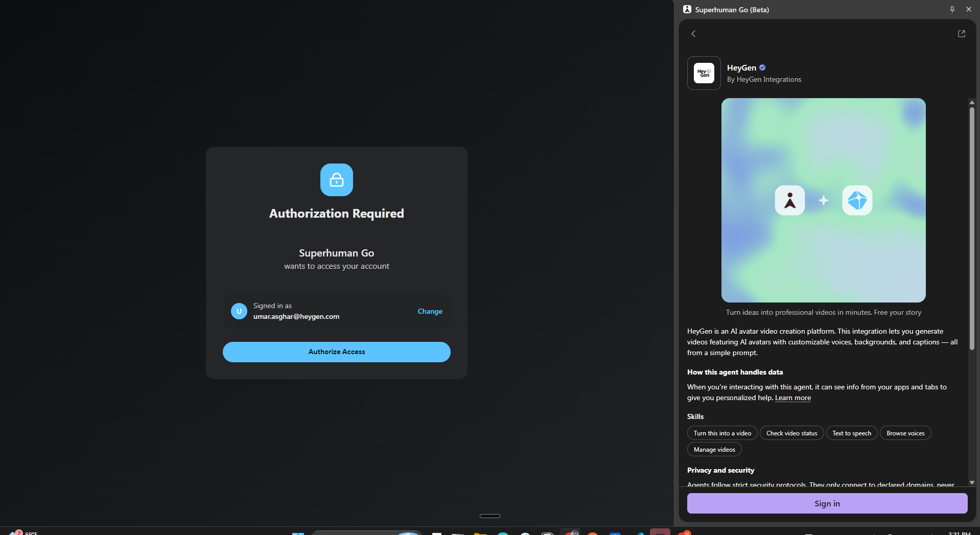Pin the Superhuman Go panel
Image resolution: width=980 pixels, height=535 pixels.
952,9
